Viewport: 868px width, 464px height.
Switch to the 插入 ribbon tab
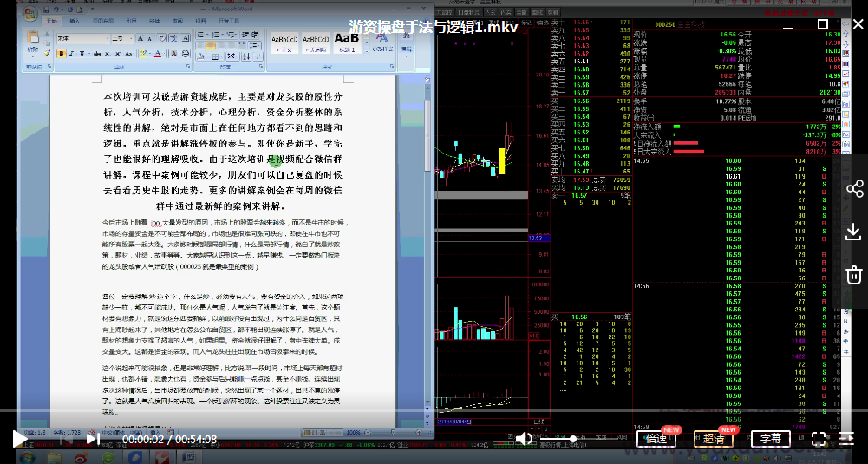click(x=75, y=19)
